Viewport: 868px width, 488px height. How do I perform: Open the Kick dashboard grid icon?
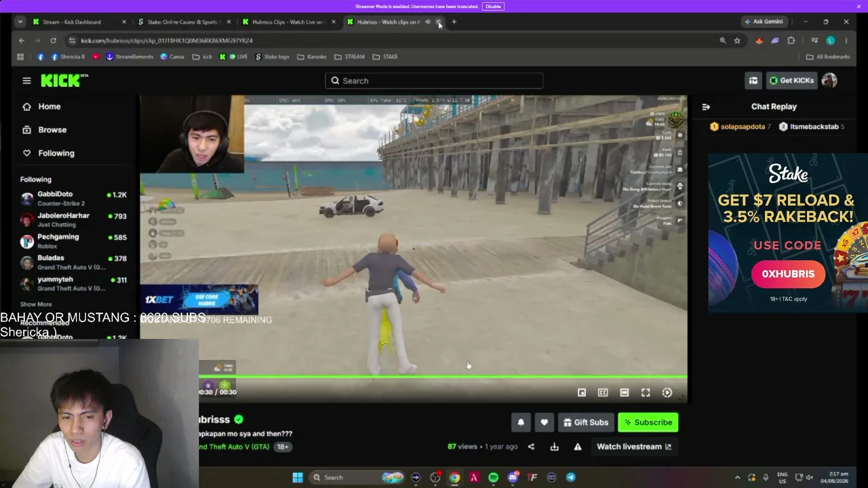pyautogui.click(x=753, y=81)
